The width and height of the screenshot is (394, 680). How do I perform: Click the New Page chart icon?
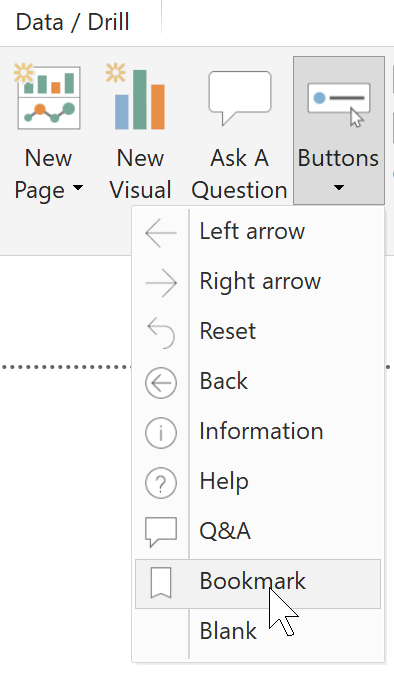(x=48, y=97)
